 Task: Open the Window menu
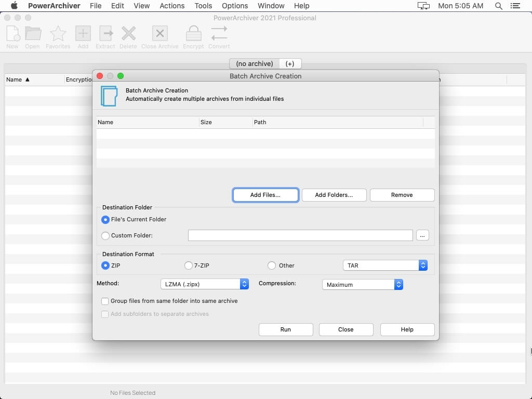tap(271, 6)
